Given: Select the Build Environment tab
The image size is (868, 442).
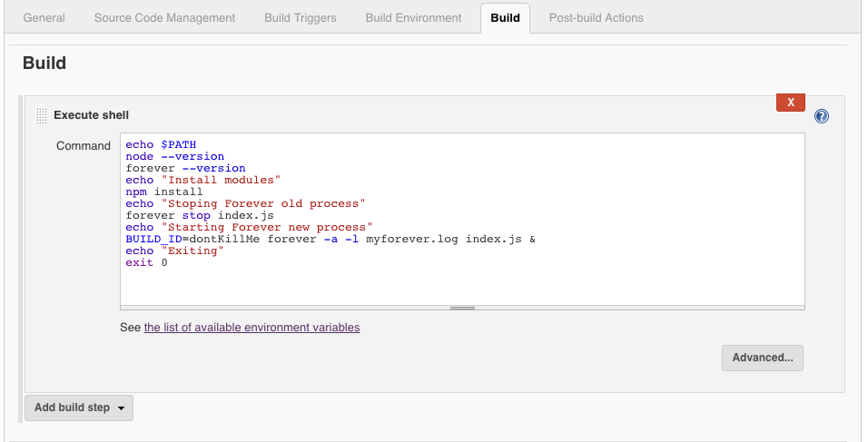Looking at the screenshot, I should coord(413,18).
